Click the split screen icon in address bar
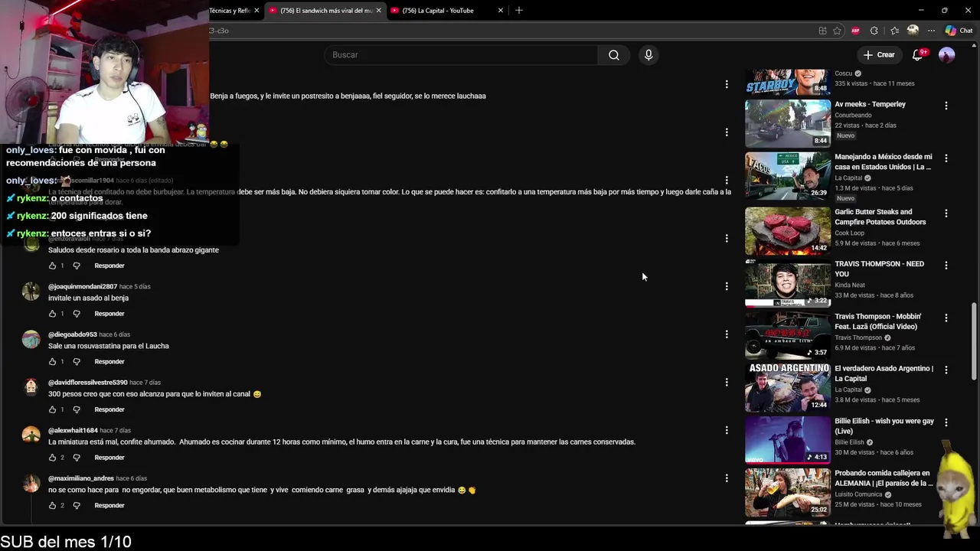Image resolution: width=980 pixels, height=551 pixels. click(x=822, y=31)
